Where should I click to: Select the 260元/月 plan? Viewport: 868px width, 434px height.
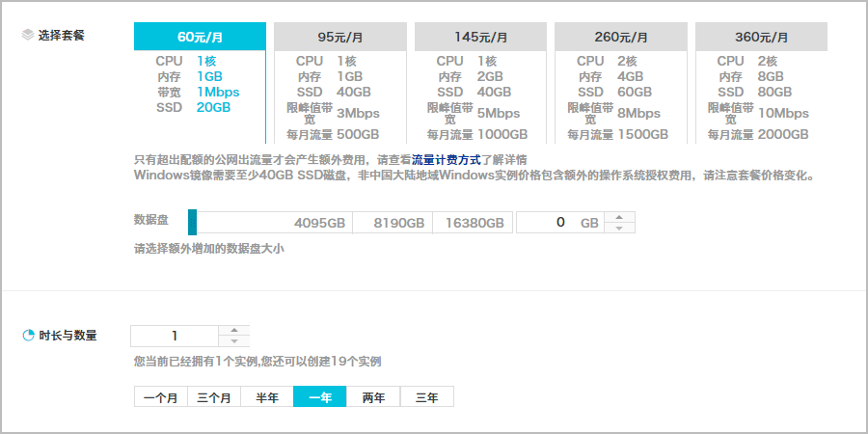[620, 37]
